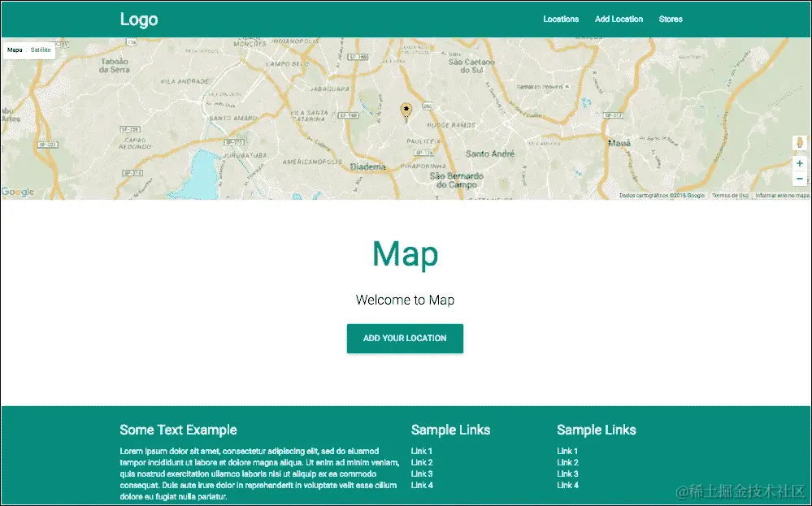Click the ADD YOUR LOCATION button
The height and width of the screenshot is (506, 812).
(405, 339)
